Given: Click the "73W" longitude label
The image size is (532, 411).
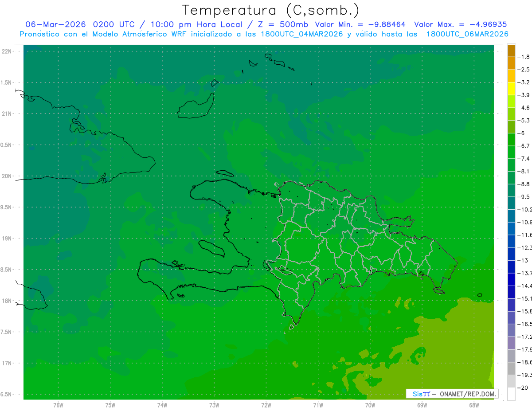Looking at the screenshot, I should (x=214, y=405).
